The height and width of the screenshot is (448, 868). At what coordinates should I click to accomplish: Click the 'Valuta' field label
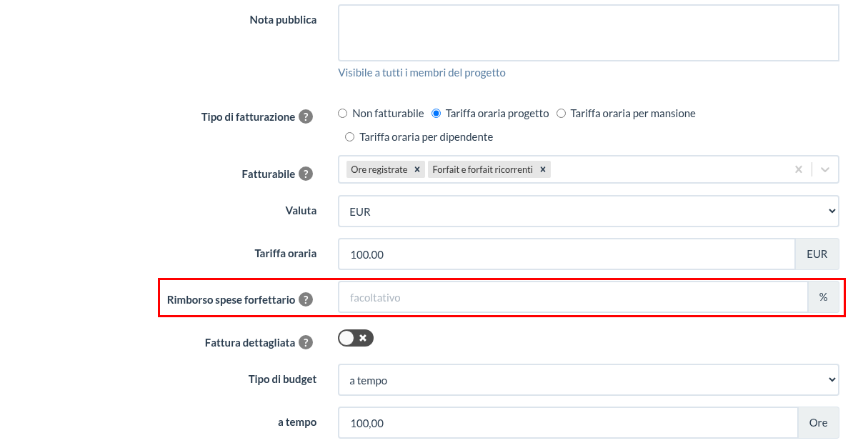pyautogui.click(x=301, y=211)
